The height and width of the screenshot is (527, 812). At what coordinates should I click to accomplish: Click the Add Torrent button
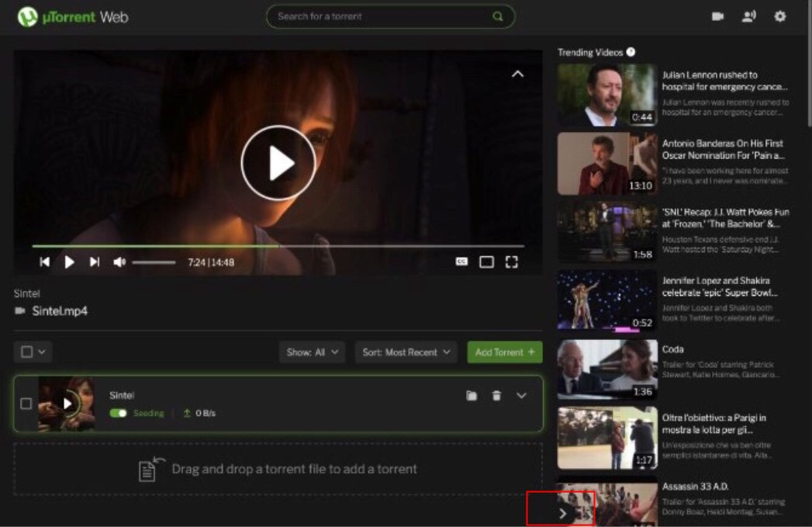pyautogui.click(x=505, y=352)
